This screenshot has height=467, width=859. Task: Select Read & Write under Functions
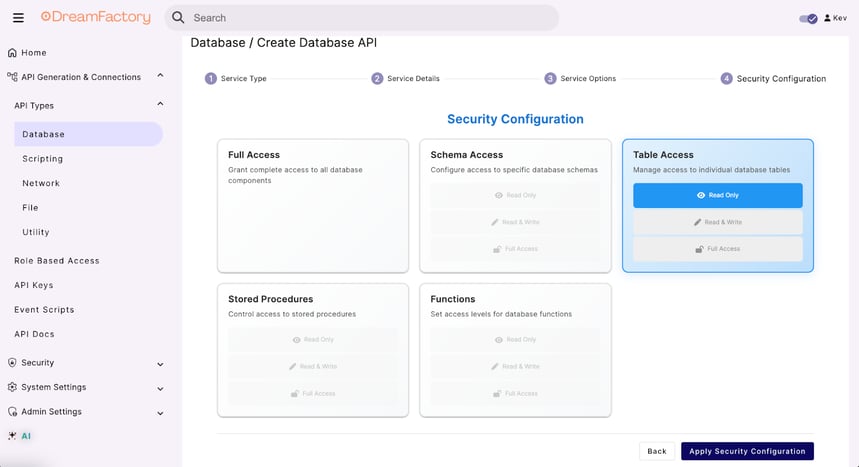515,366
